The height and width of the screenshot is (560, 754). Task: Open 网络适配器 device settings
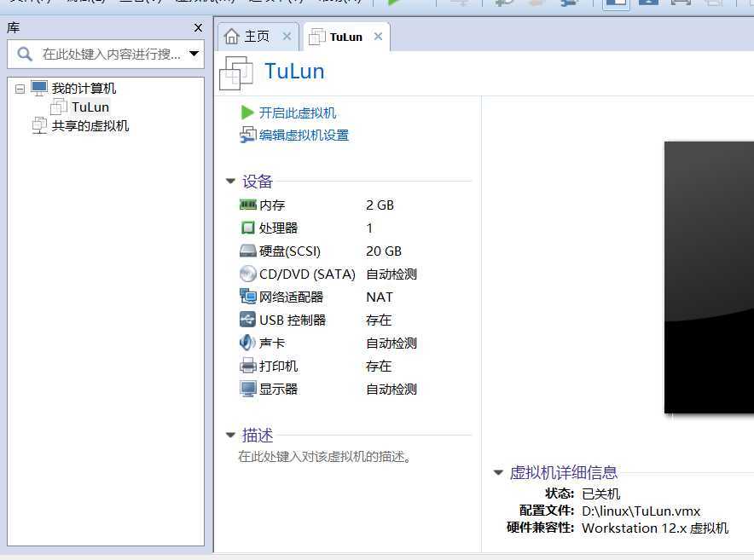click(292, 297)
